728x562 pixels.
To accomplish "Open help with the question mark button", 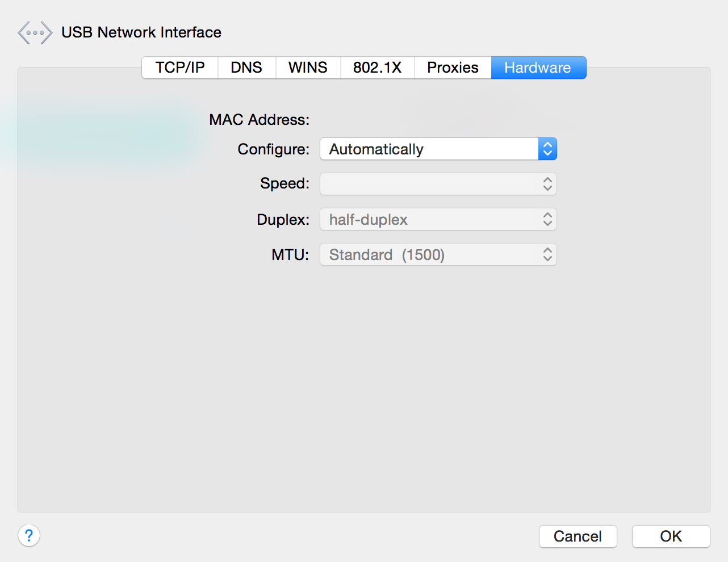I will coord(29,535).
